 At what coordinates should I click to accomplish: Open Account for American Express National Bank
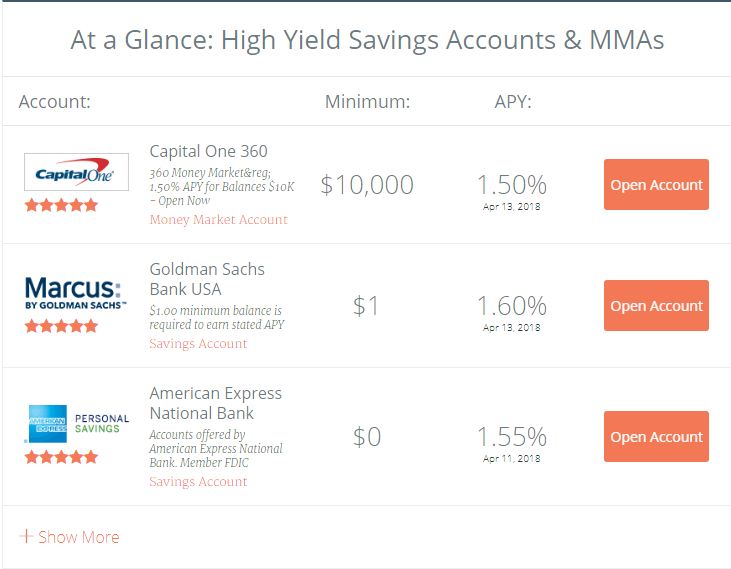pyautogui.click(x=656, y=437)
